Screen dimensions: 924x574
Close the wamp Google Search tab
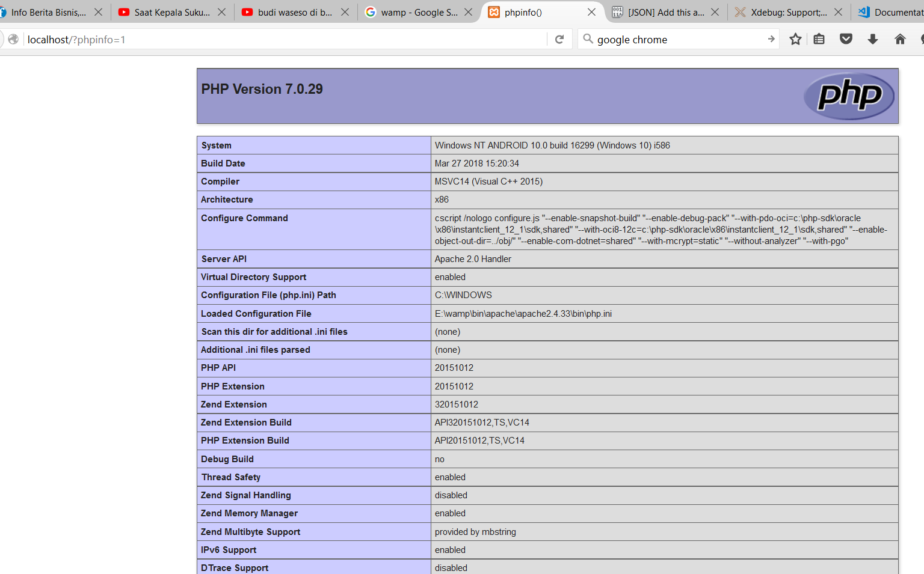pos(468,12)
